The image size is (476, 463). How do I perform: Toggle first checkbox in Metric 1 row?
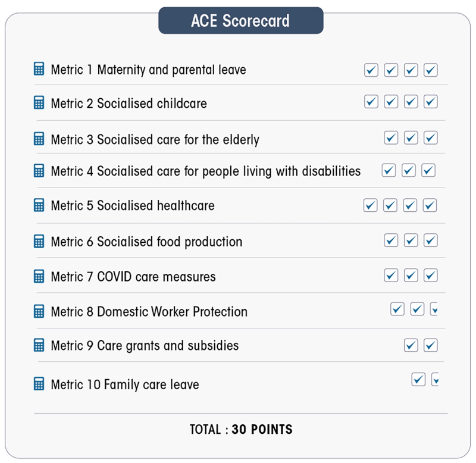[371, 70]
